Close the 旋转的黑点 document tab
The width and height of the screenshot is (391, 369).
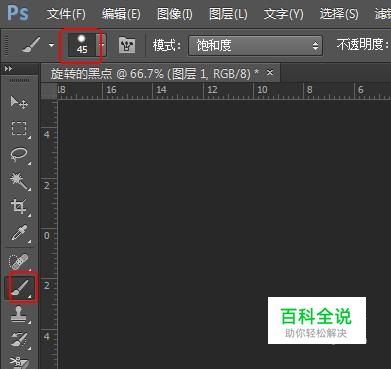(270, 72)
